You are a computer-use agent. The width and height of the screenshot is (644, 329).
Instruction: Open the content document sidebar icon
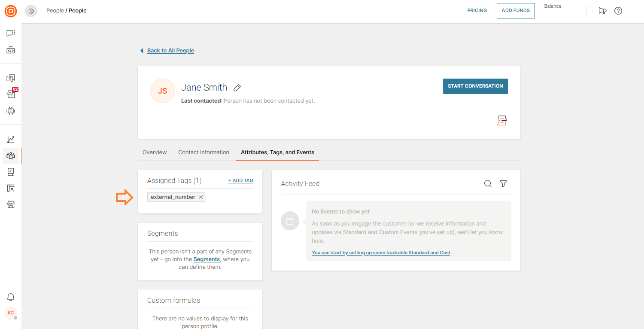coord(11,172)
